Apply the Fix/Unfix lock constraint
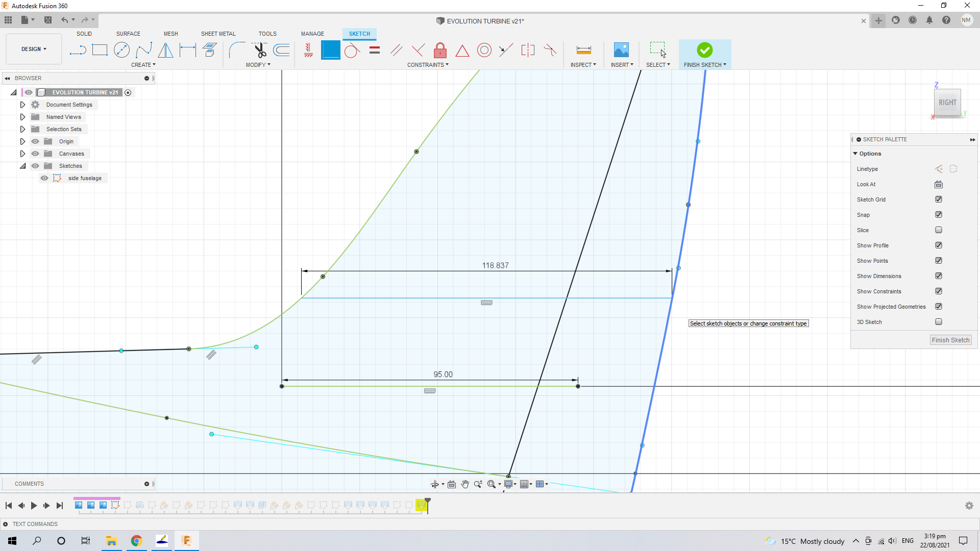 440,50
